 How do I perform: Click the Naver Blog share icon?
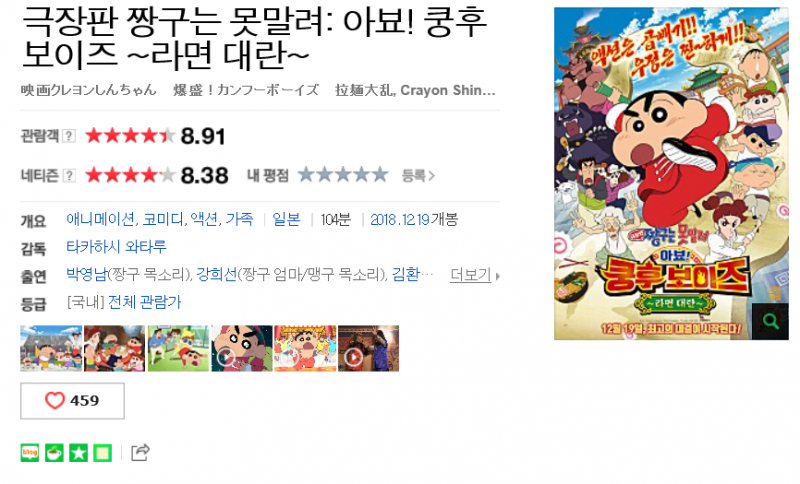pyautogui.click(x=30, y=452)
